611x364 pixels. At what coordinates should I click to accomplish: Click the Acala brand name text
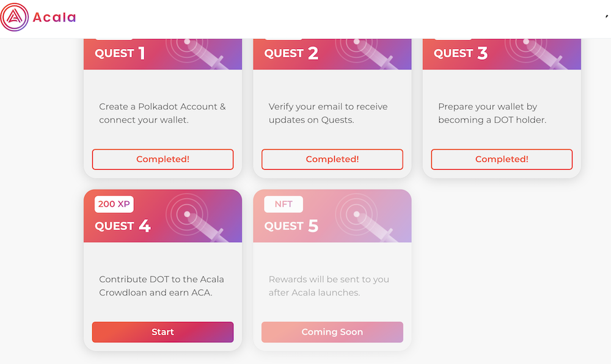[54, 18]
